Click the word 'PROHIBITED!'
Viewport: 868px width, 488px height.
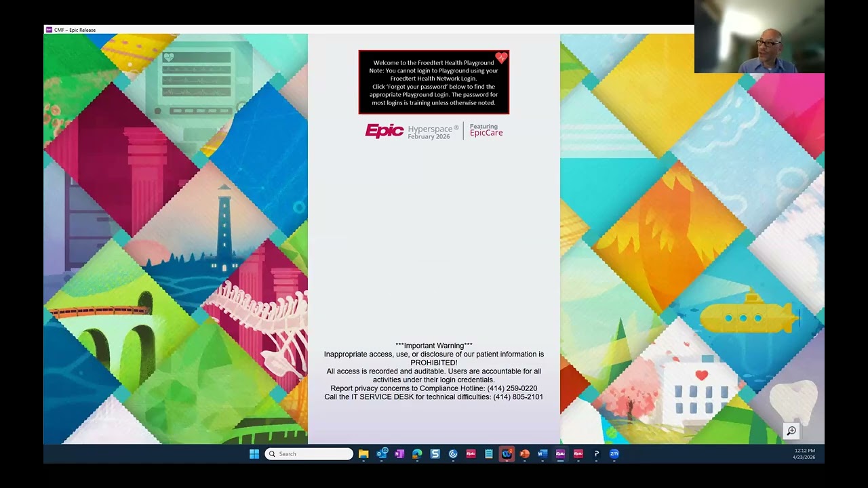(x=434, y=363)
